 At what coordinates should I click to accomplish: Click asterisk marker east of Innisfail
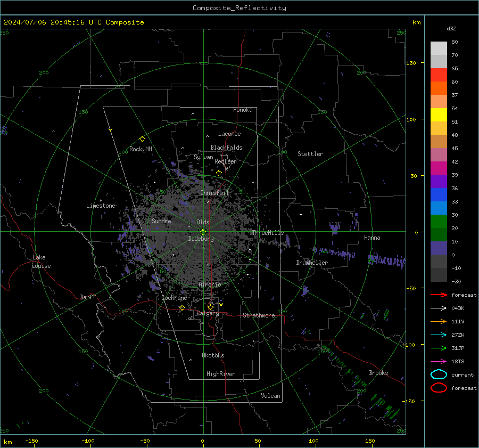(x=253, y=183)
